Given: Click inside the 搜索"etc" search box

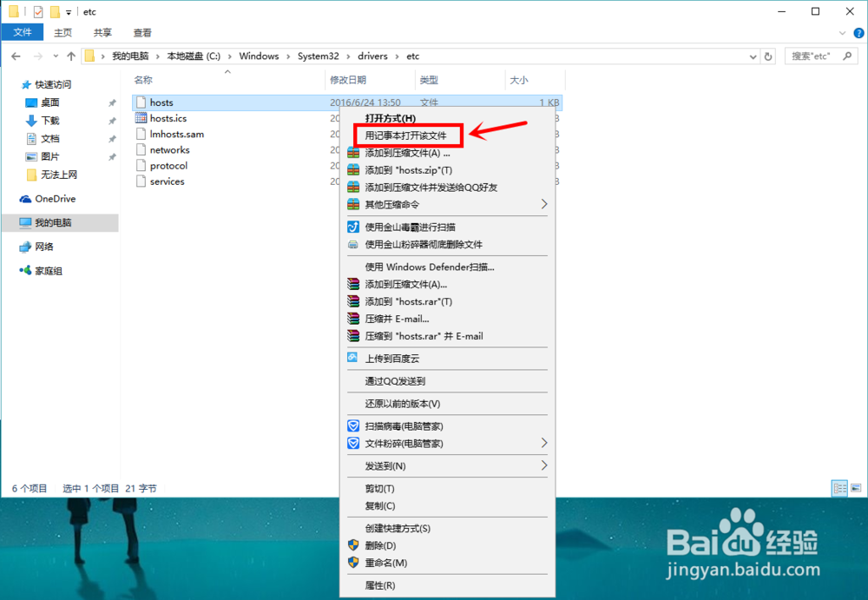Looking at the screenshot, I should (812, 55).
